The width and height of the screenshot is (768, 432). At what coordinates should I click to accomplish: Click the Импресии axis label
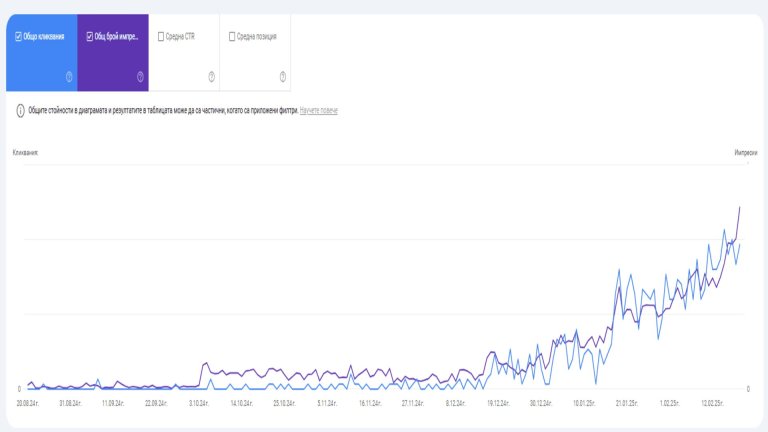pos(745,152)
